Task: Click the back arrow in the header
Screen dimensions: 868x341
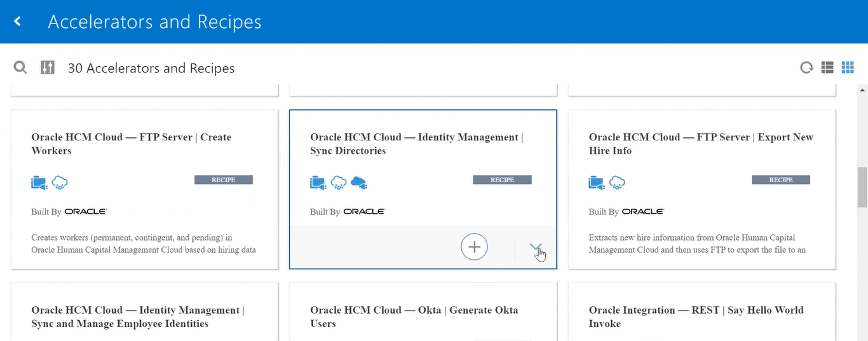Action: (x=18, y=22)
